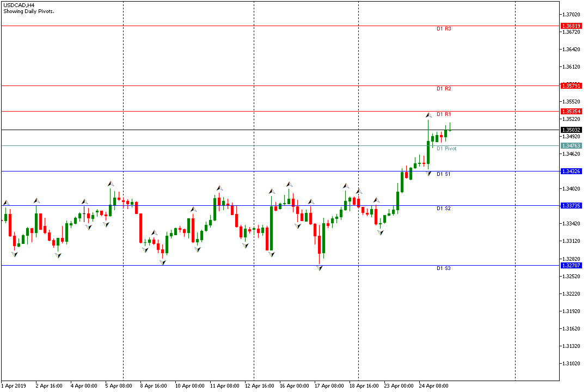Select the D1 R3 pivot label

[444, 29]
